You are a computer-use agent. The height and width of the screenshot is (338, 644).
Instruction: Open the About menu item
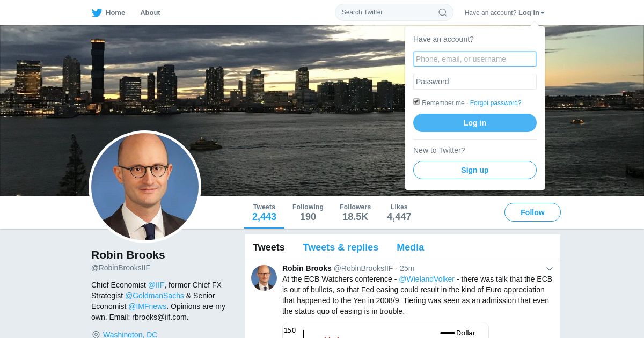click(x=150, y=12)
